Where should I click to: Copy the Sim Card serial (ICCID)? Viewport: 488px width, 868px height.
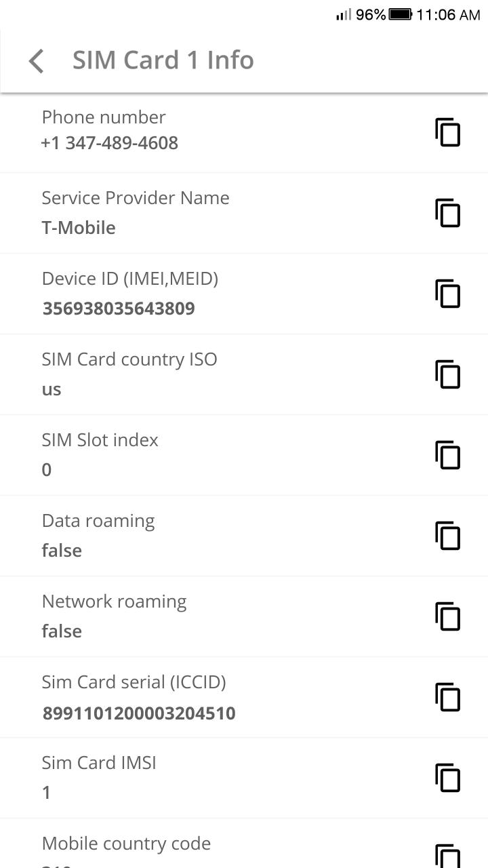click(447, 697)
